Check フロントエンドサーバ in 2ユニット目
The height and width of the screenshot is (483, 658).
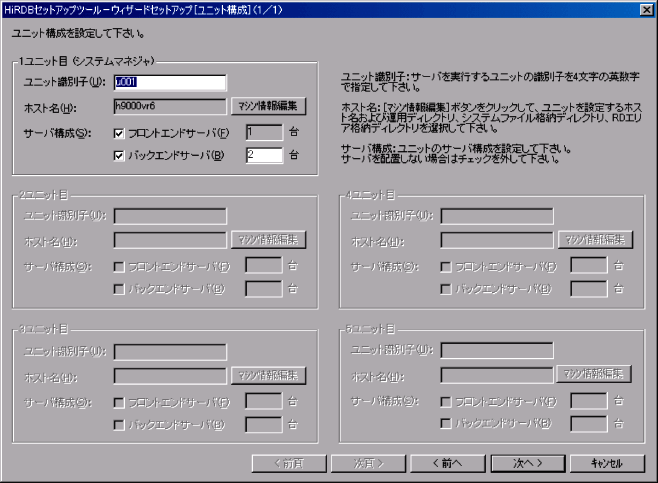(119, 267)
